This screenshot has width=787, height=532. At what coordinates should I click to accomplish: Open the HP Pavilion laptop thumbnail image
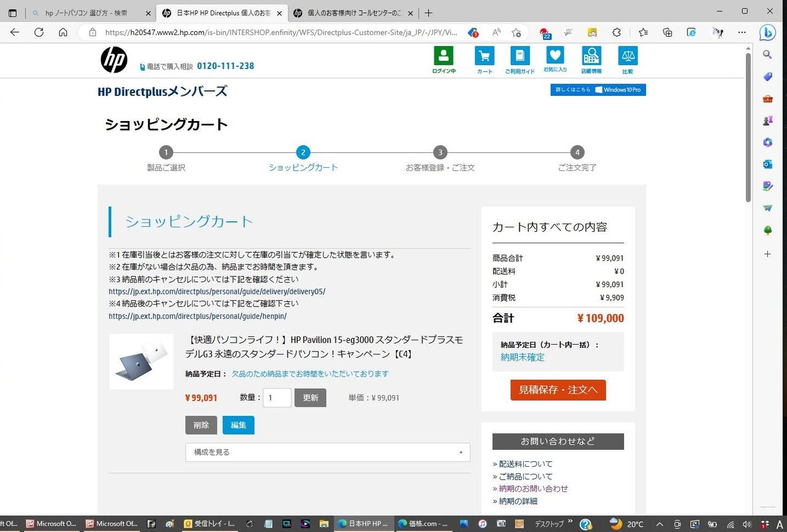(141, 361)
